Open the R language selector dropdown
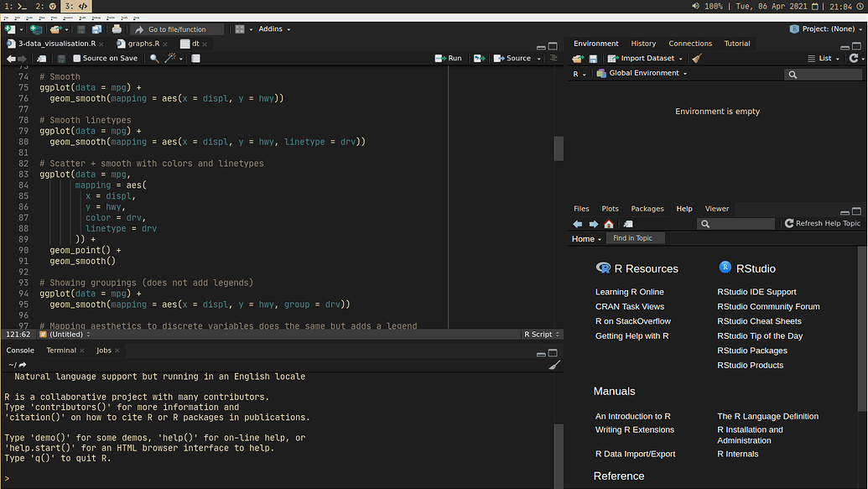 pyautogui.click(x=579, y=74)
